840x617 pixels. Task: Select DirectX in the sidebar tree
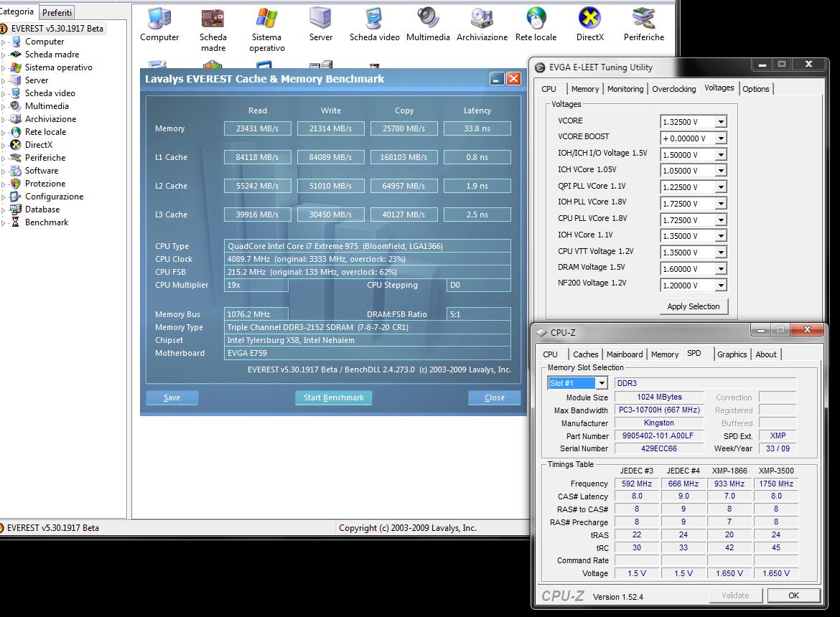(39, 144)
